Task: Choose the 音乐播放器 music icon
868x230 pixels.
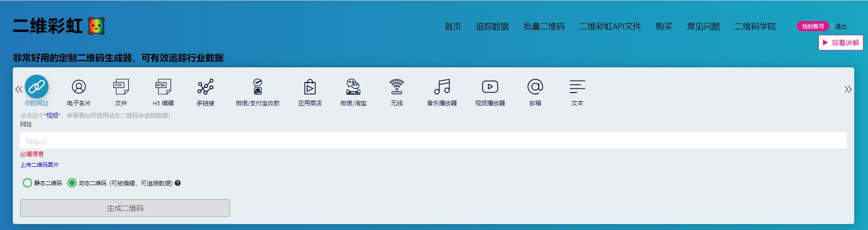Action: click(442, 87)
